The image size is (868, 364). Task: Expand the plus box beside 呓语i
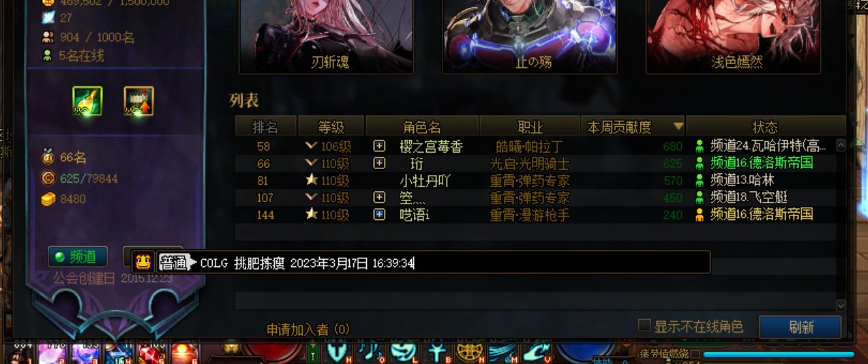point(379,214)
